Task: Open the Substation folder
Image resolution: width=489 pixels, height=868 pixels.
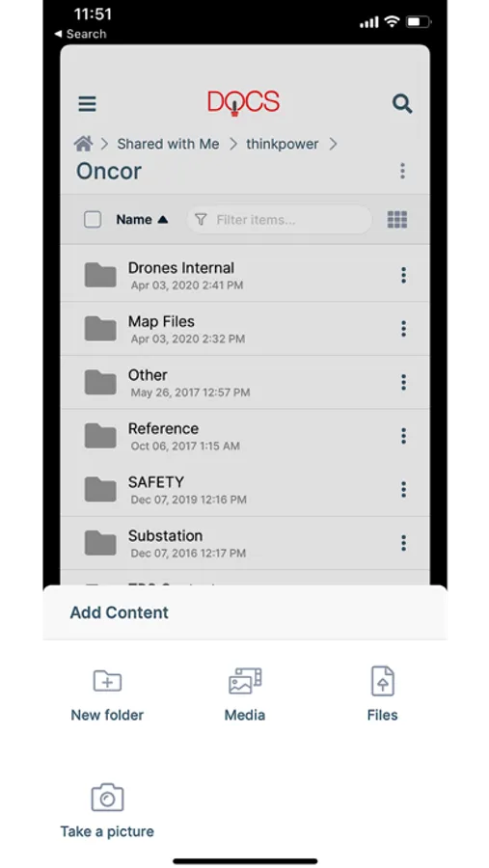Action: (x=245, y=543)
